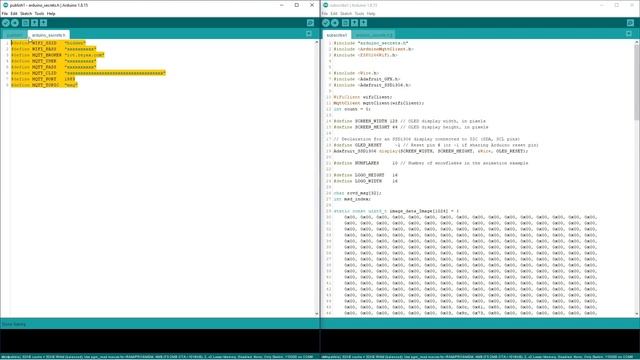
Task: Click the include Adafruit_GFX.h line
Action: tap(367, 79)
